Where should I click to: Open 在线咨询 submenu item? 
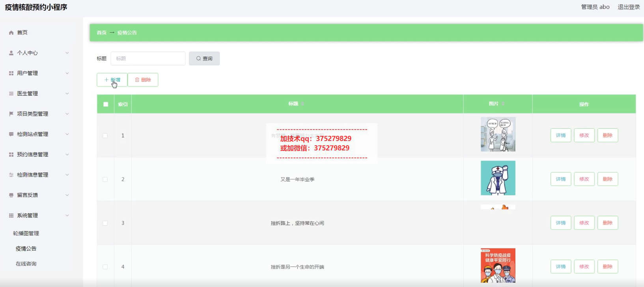26,264
